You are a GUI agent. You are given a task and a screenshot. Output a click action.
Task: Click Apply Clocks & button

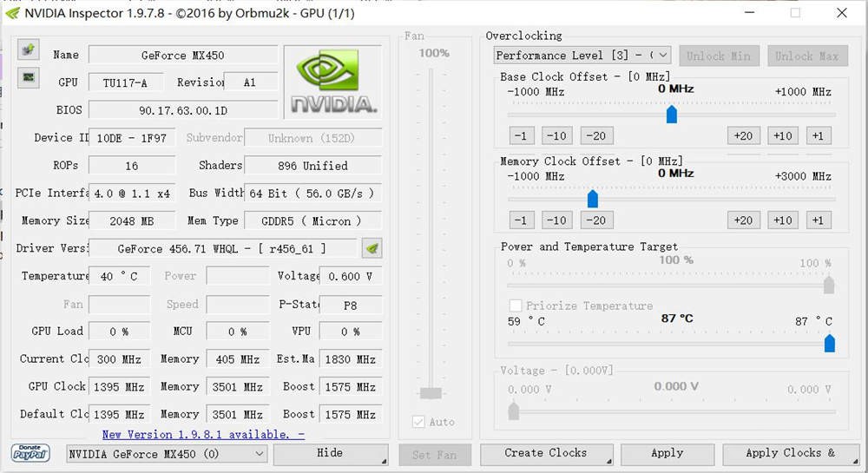pyautogui.click(x=791, y=454)
